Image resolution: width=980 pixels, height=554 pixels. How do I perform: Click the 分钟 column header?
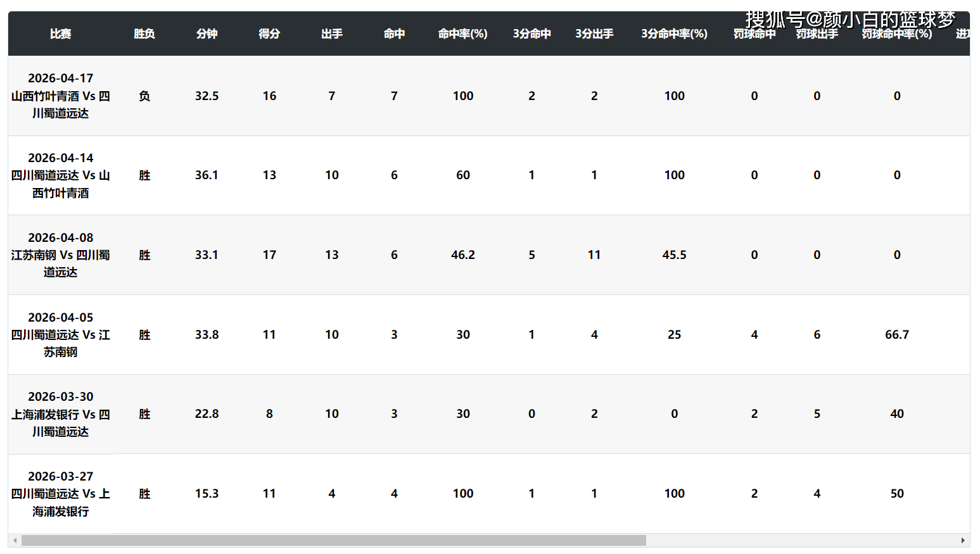tap(207, 34)
